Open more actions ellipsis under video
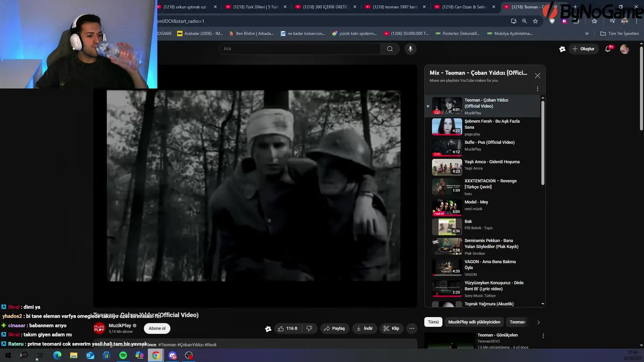Image resolution: width=644 pixels, height=362 pixels. 412,328
